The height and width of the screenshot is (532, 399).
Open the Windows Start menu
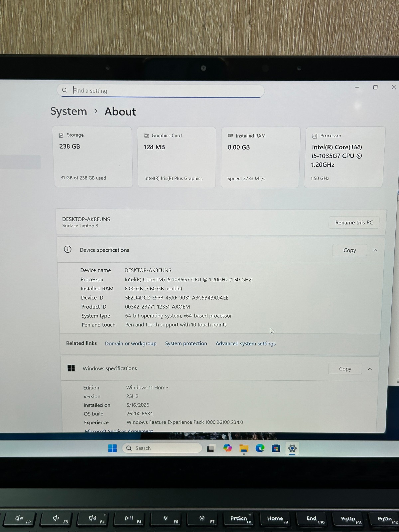pos(112,448)
